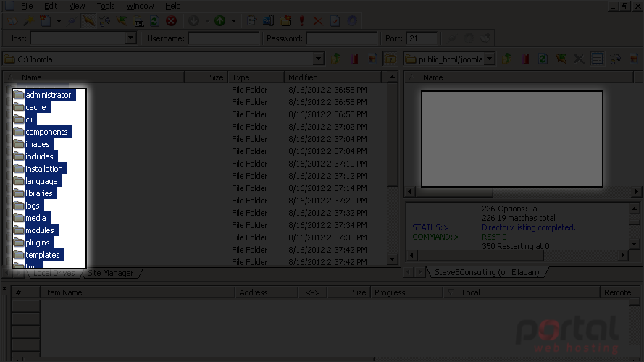The width and height of the screenshot is (644, 362).
Task: Click log pane scroll down arrow
Action: [x=634, y=244]
